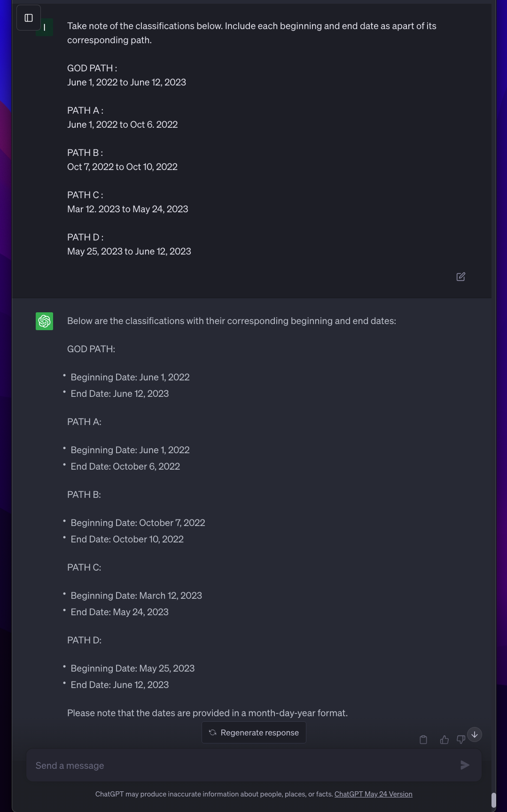The image size is (507, 812).
Task: Click the PATH D: heading in the response
Action: tap(84, 640)
